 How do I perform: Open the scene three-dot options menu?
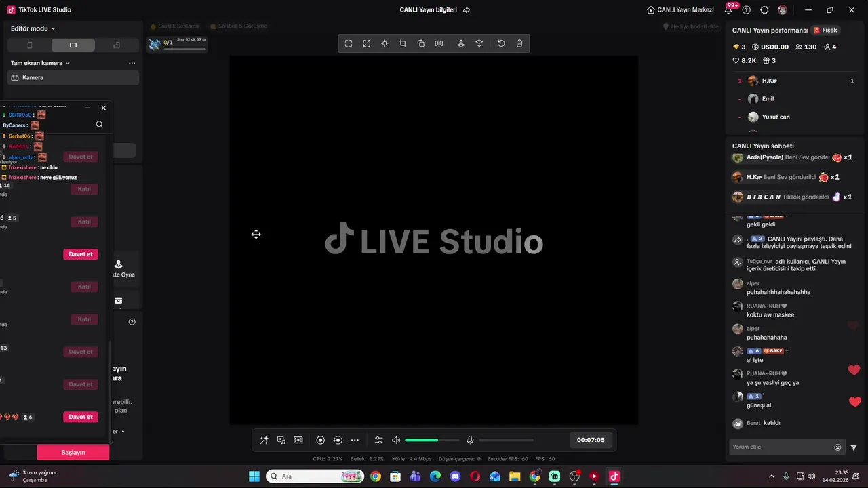click(132, 63)
